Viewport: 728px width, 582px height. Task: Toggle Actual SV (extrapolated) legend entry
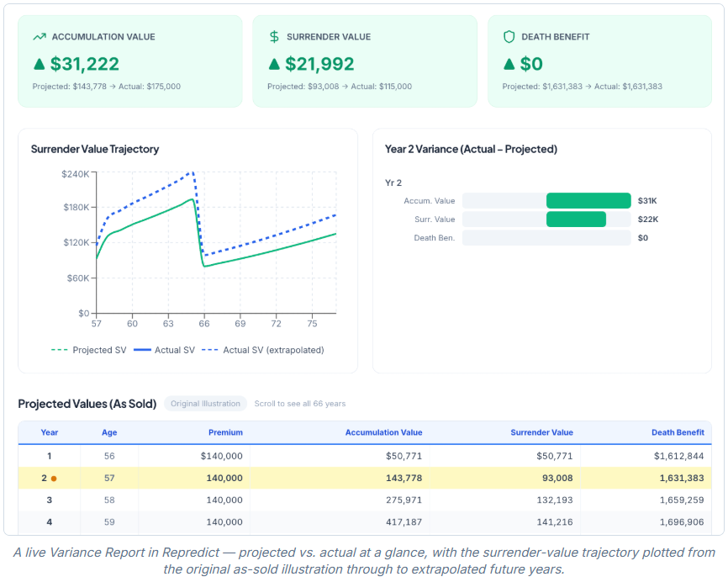[x=263, y=350]
